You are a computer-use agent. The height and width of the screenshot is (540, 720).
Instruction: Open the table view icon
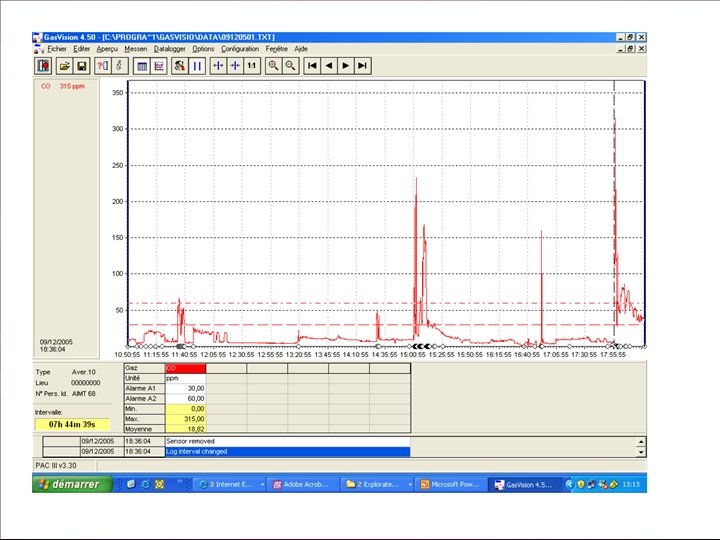pos(142,65)
